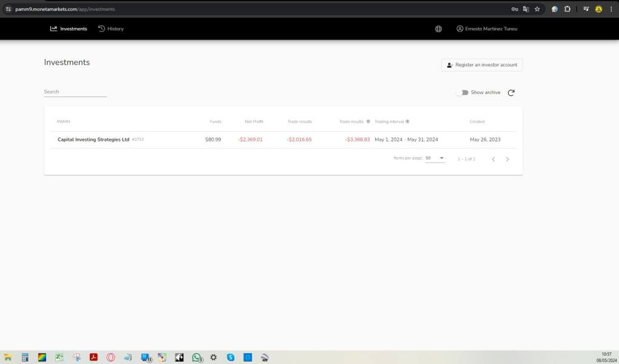Bookmark this page with the star icon
This screenshot has height=364, width=619.
pos(537,9)
